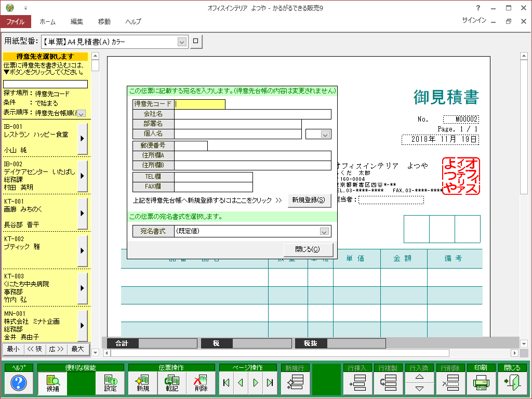
Task: Move the row down with 行入換
Action: (x=419, y=389)
